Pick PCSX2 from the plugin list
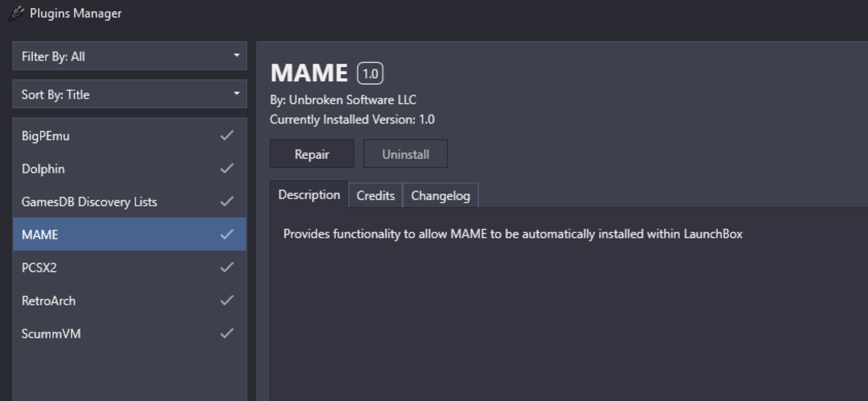Viewport: 868px width, 401px height. coord(130,268)
